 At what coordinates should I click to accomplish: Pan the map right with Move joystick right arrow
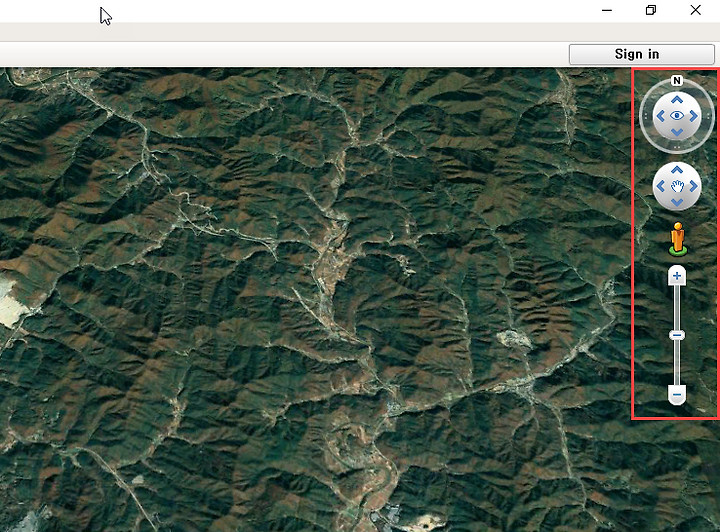tap(693, 186)
